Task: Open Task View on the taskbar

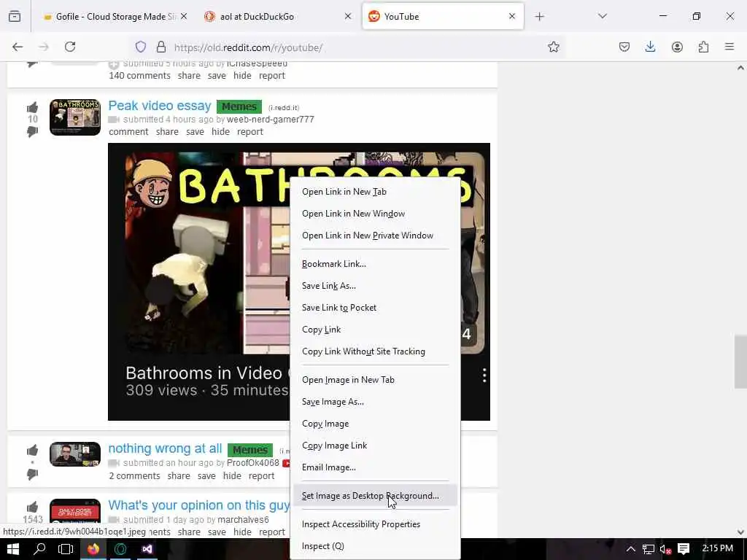Action: click(x=66, y=549)
